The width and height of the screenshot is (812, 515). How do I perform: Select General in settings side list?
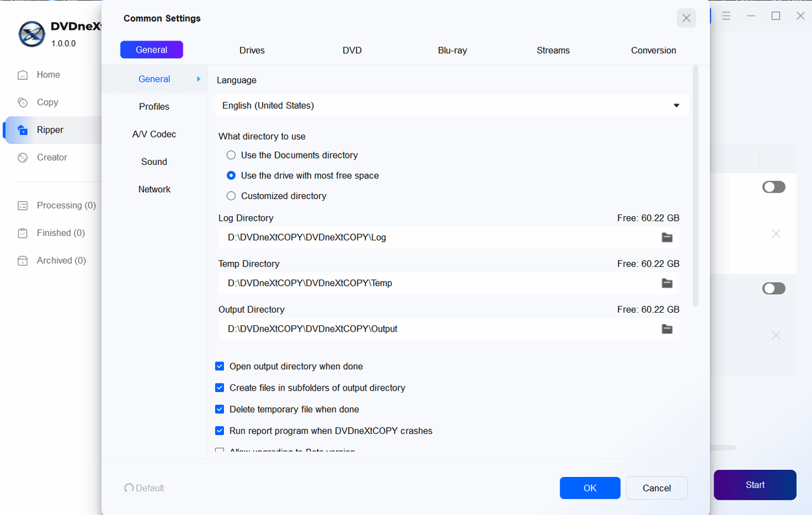pos(154,79)
